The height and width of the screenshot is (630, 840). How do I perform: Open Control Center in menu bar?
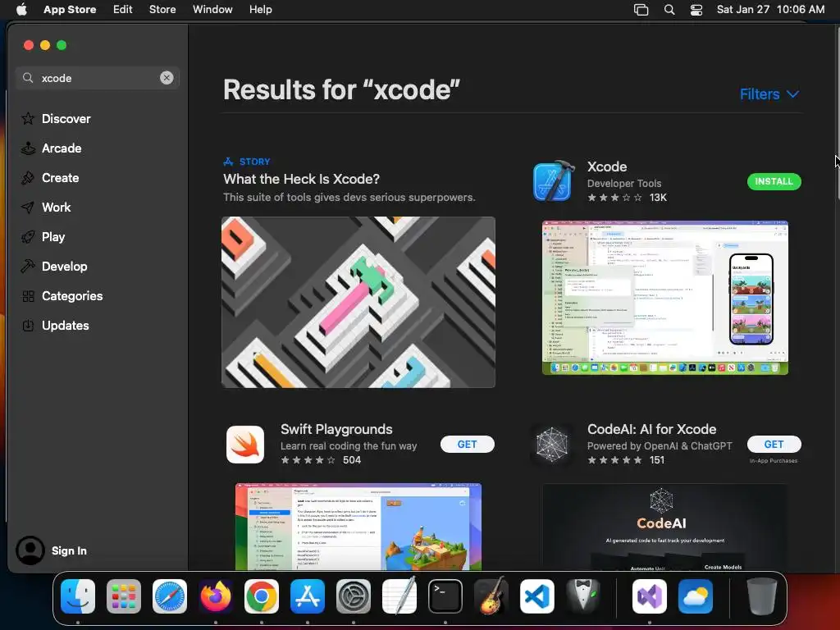pyautogui.click(x=696, y=9)
